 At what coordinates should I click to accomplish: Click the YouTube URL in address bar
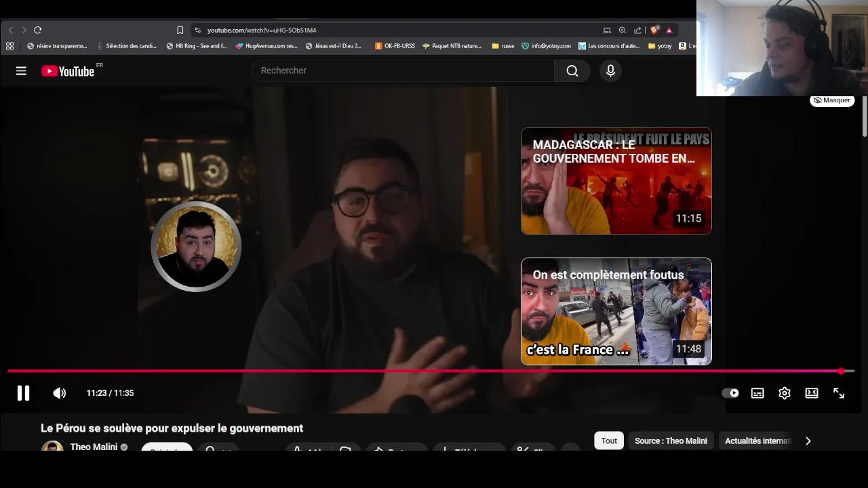pyautogui.click(x=261, y=30)
